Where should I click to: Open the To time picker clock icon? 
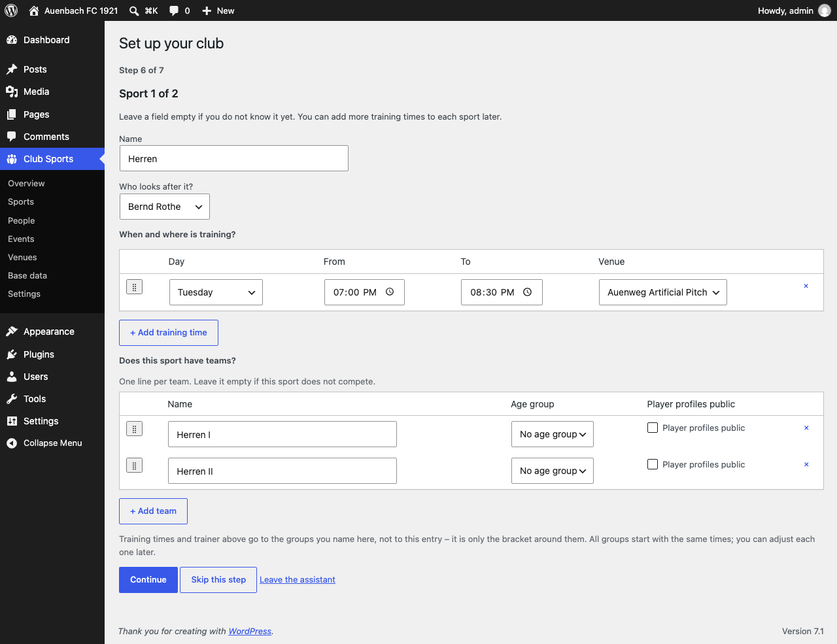[x=528, y=292]
